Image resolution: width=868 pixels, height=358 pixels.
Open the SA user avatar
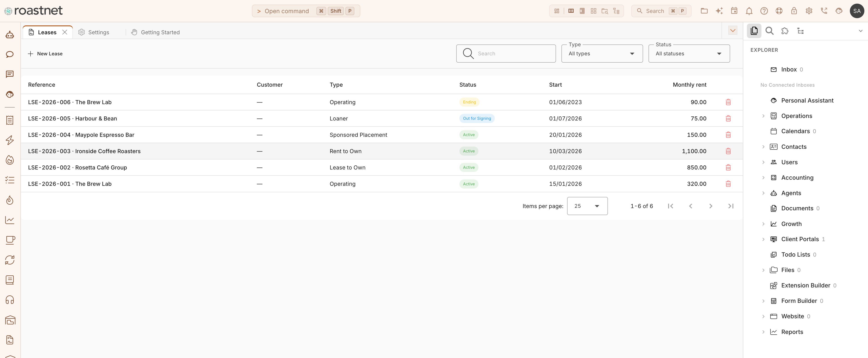point(857,11)
